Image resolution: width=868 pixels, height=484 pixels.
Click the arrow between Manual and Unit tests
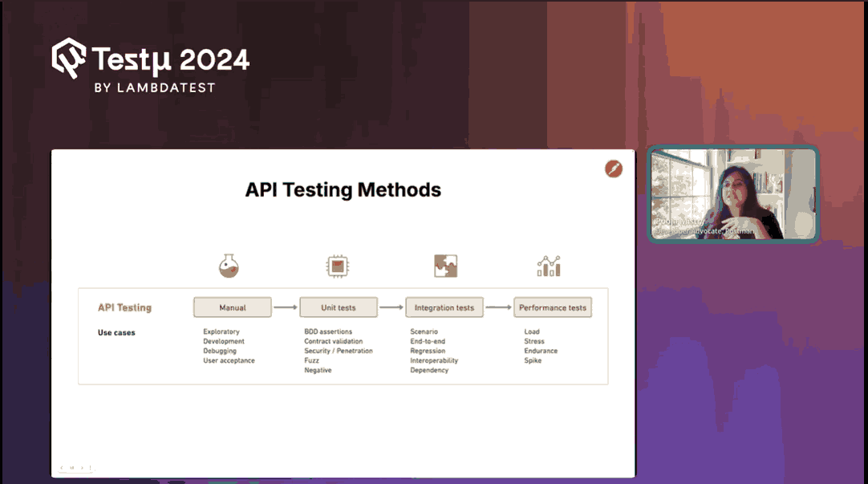tap(284, 307)
